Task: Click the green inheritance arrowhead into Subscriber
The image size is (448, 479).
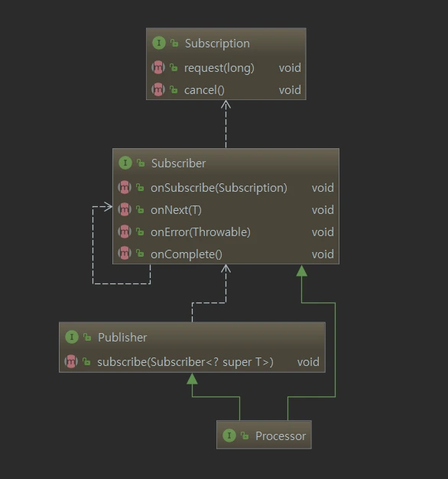Action: tap(301, 270)
